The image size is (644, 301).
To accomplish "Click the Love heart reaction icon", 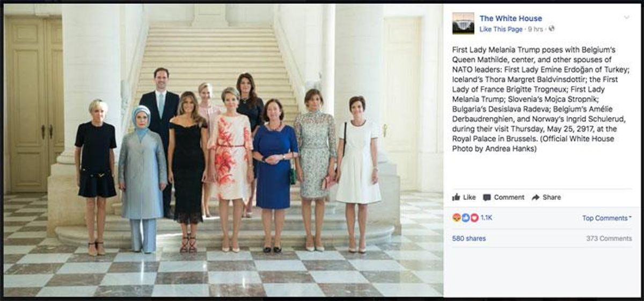I will 474,218.
